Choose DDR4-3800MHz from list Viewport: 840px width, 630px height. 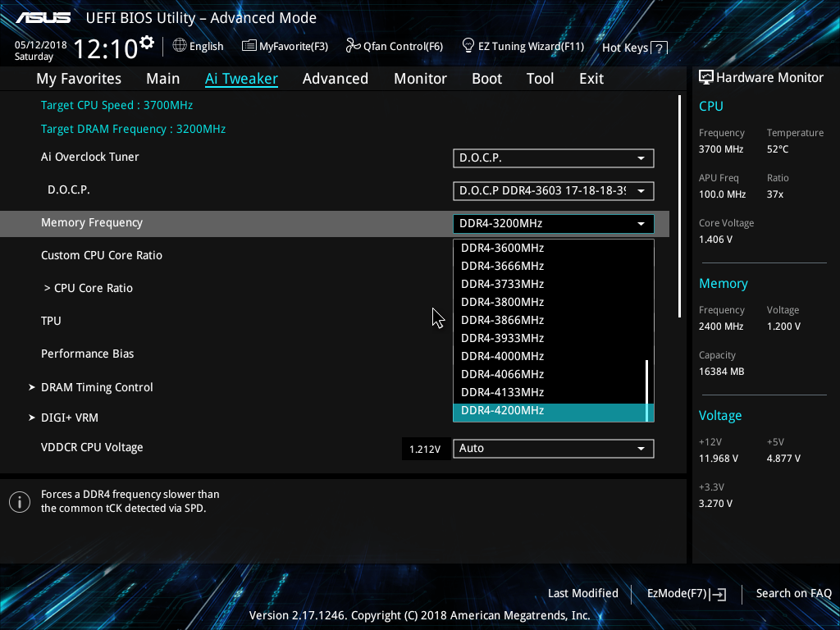(550, 302)
